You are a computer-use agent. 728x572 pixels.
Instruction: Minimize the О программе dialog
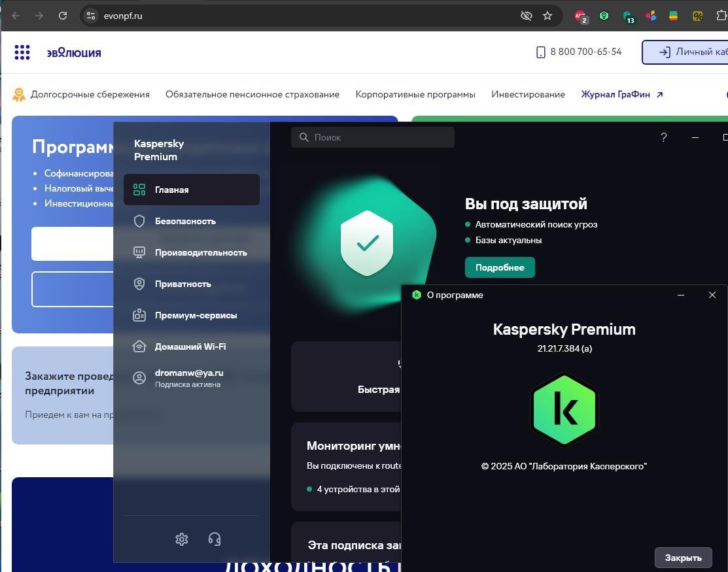point(681,295)
